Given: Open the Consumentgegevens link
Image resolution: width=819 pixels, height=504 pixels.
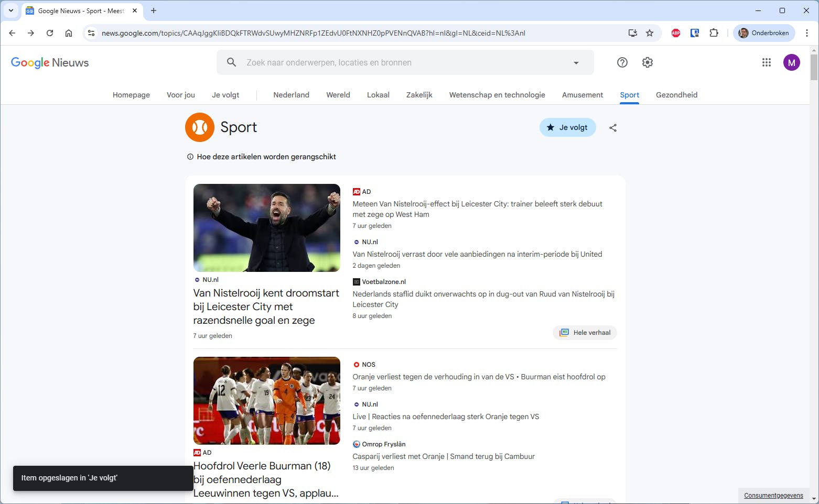Looking at the screenshot, I should click(773, 495).
